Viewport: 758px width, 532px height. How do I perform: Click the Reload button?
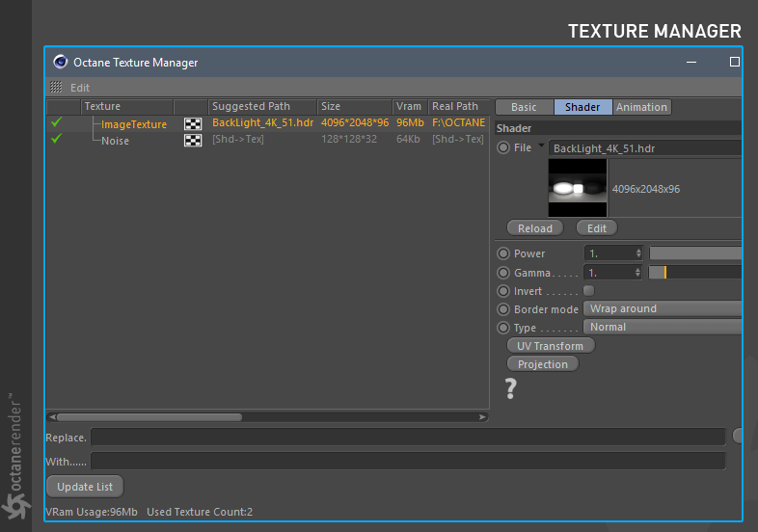point(535,228)
